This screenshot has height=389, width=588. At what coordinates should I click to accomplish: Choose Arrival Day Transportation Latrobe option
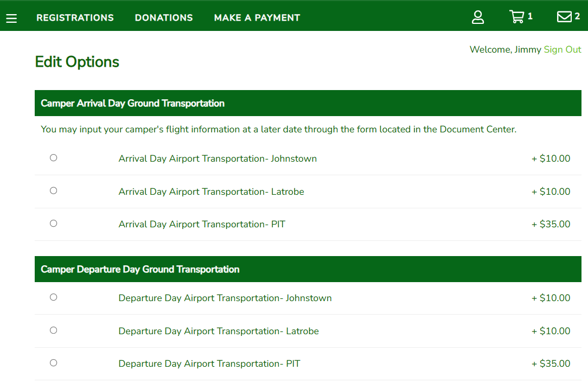pos(53,190)
